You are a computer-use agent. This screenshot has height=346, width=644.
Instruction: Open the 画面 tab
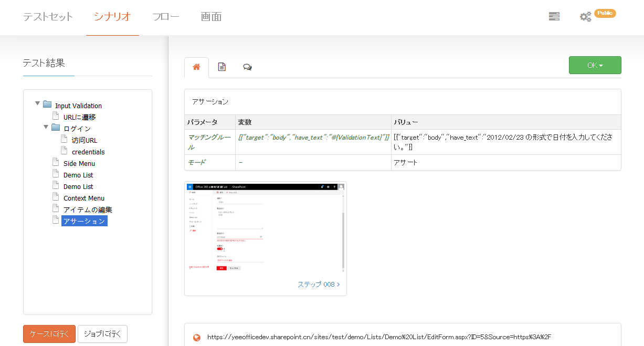click(x=211, y=17)
